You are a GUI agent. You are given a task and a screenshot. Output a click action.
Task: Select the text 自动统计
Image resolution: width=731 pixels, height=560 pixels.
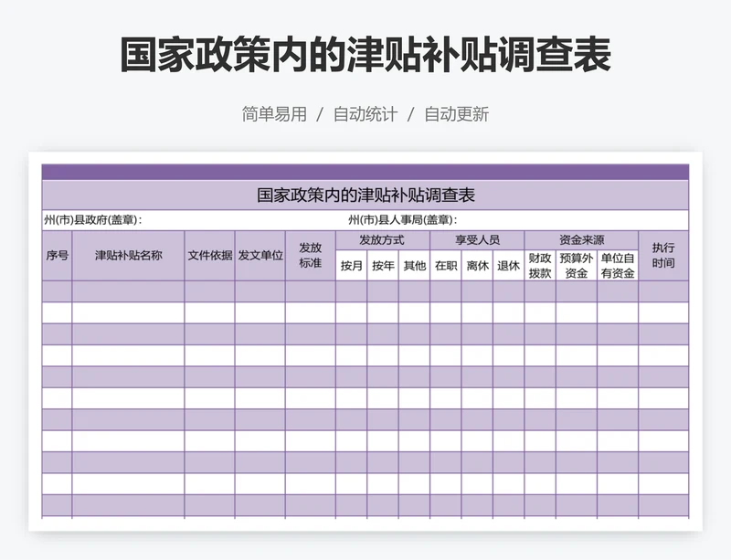pyautogui.click(x=365, y=114)
